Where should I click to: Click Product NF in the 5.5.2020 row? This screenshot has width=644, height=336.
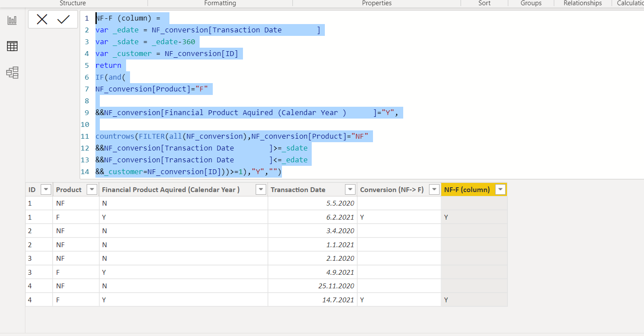(76, 203)
